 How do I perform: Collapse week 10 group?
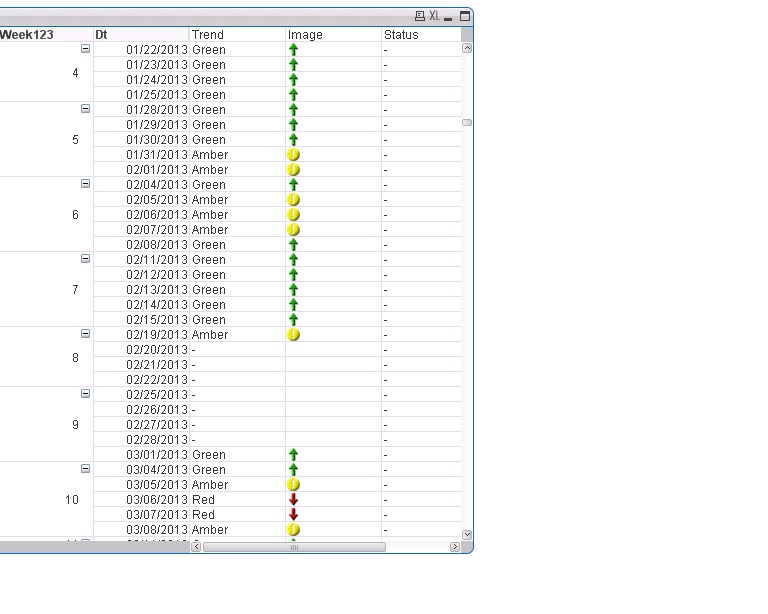click(85, 469)
